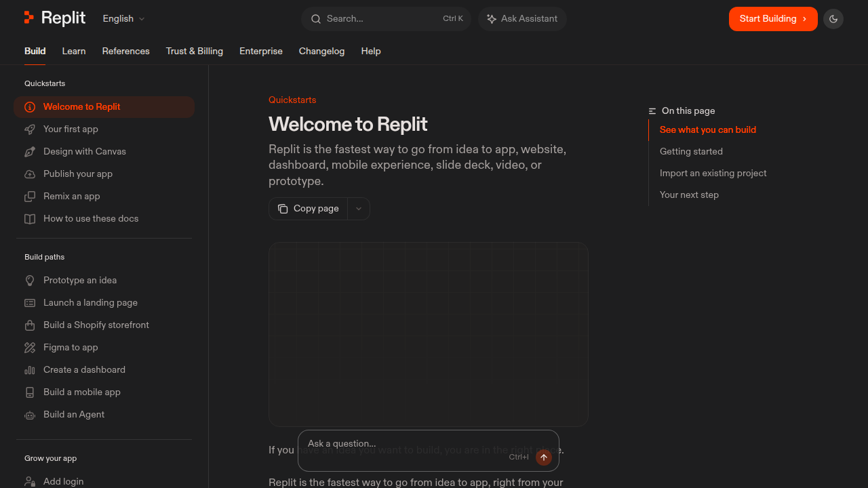The image size is (868, 488).
Task: Click See what you can build link
Action: pos(708,129)
